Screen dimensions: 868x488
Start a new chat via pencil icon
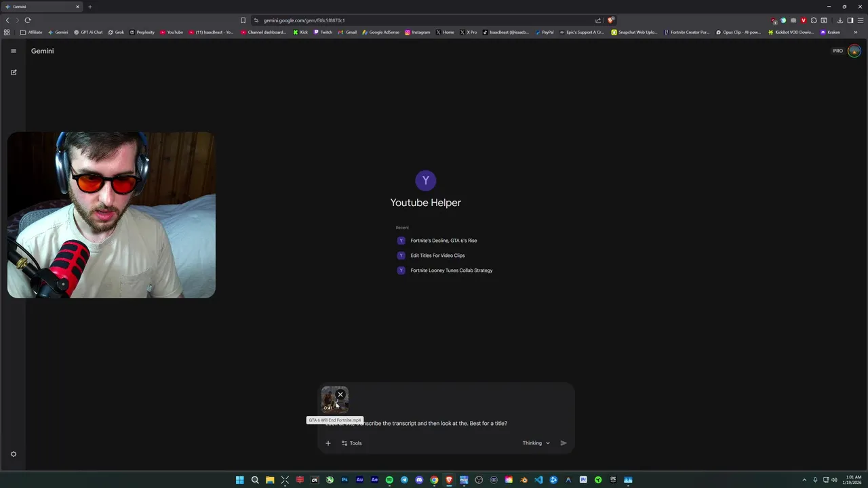click(x=13, y=72)
